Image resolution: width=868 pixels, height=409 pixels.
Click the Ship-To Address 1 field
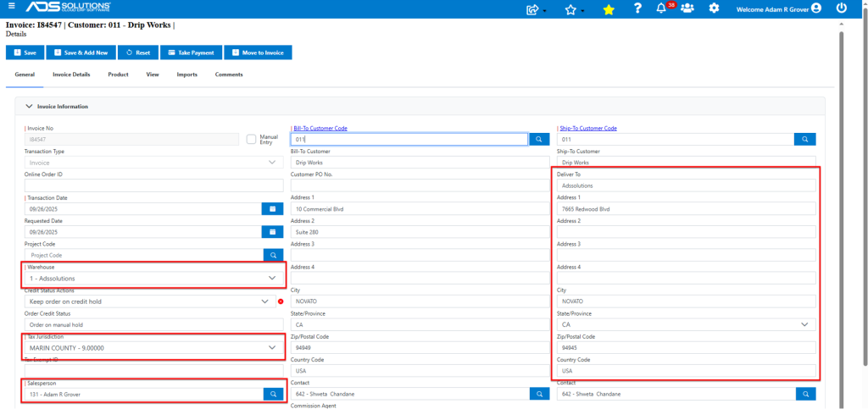click(x=687, y=209)
